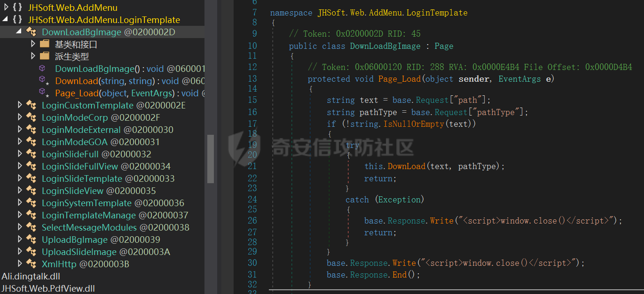Click DownLoadBgImage class name in code declaration
This screenshot has height=294, width=644.
[385, 46]
